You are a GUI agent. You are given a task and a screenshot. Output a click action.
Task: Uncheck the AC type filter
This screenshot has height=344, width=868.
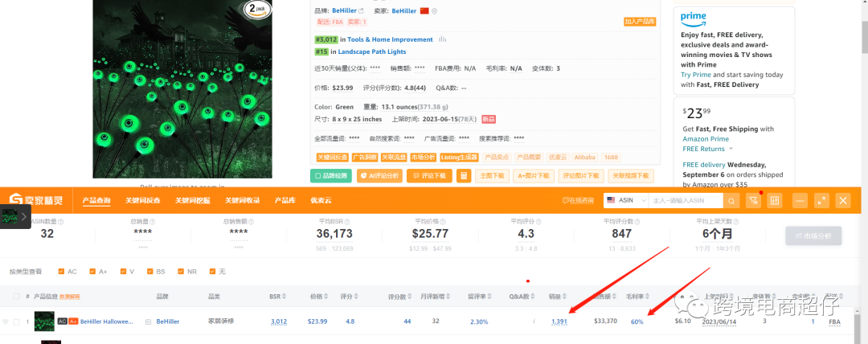point(61,272)
